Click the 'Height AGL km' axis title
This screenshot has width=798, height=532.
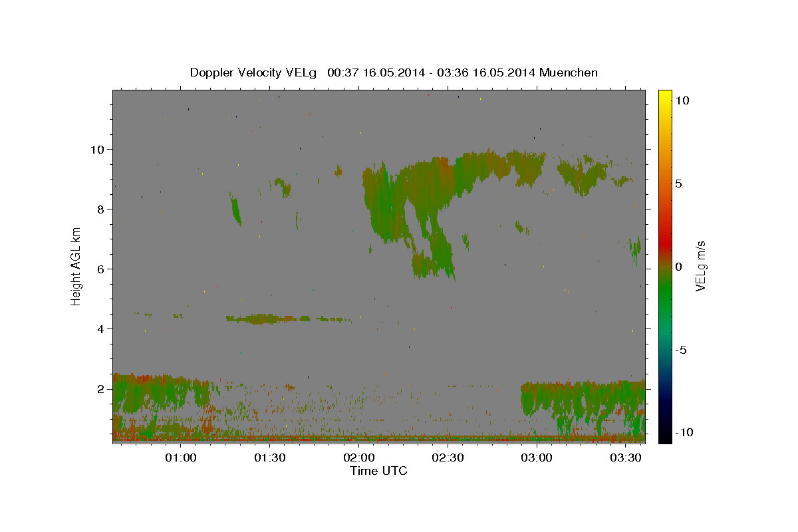point(76,265)
